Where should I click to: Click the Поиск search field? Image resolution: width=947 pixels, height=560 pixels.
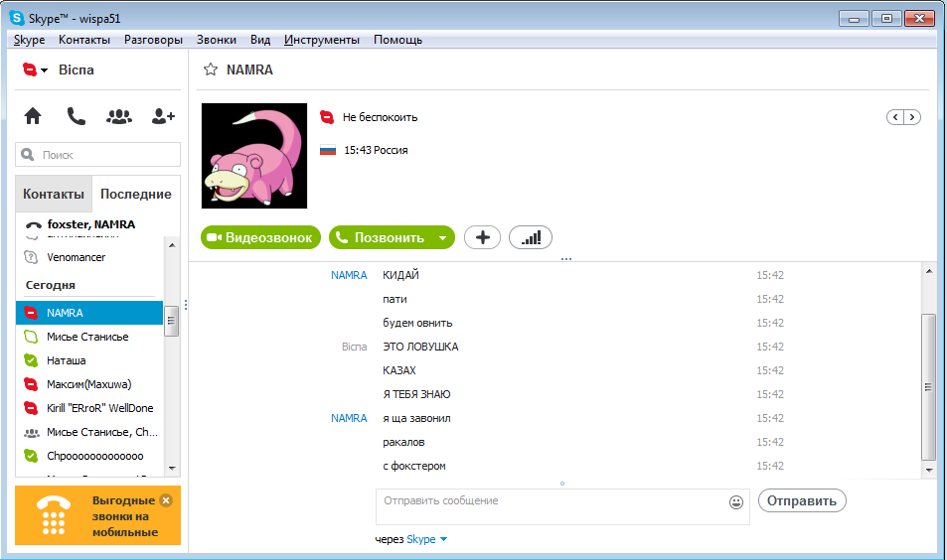tap(98, 155)
